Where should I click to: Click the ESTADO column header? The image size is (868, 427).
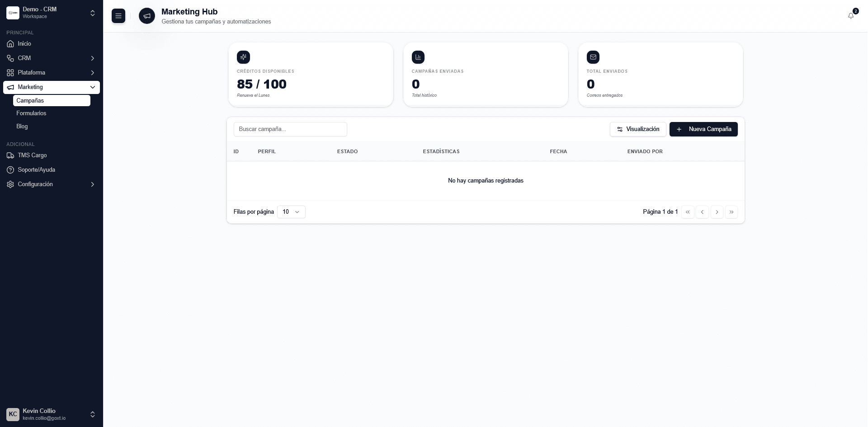click(347, 151)
